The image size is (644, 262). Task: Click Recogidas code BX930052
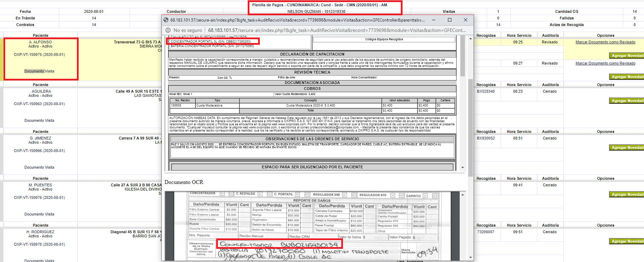pyautogui.click(x=486, y=138)
